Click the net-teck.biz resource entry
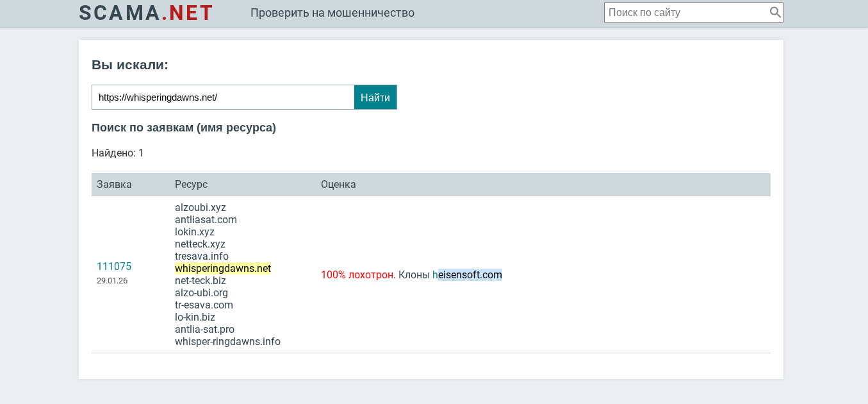The height and width of the screenshot is (404, 868). 201,280
